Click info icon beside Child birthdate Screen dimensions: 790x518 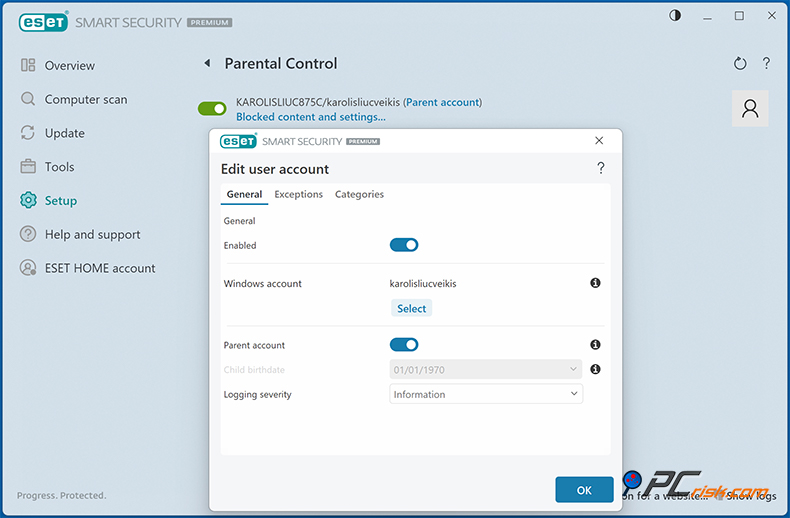595,370
